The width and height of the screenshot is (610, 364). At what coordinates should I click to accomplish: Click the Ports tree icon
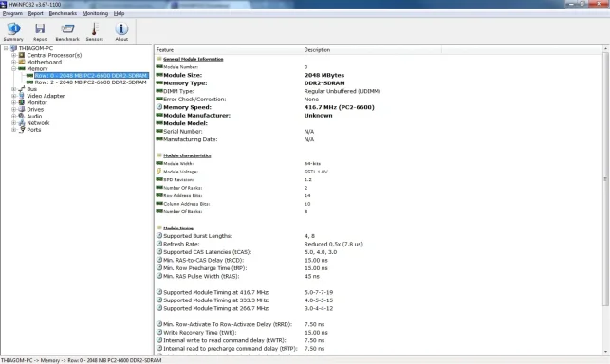22,130
